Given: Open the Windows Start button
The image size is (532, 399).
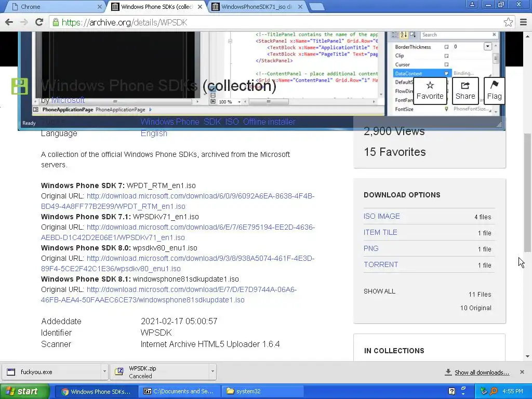Looking at the screenshot, I should (24, 391).
